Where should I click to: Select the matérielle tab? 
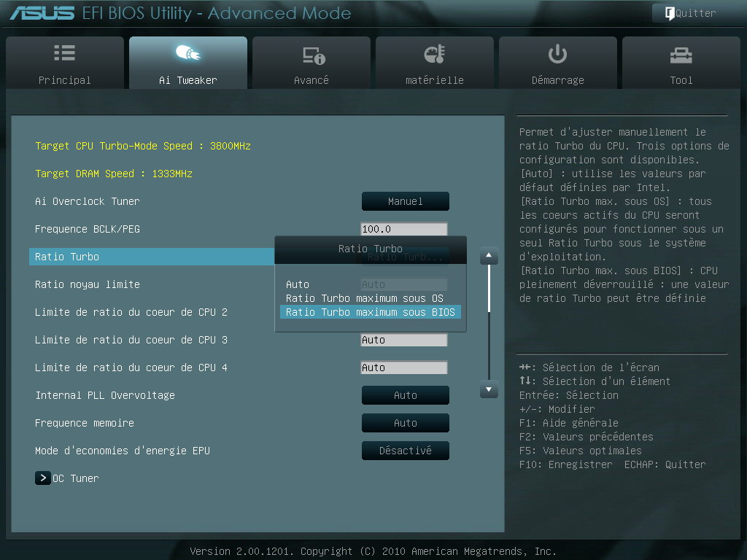(435, 63)
